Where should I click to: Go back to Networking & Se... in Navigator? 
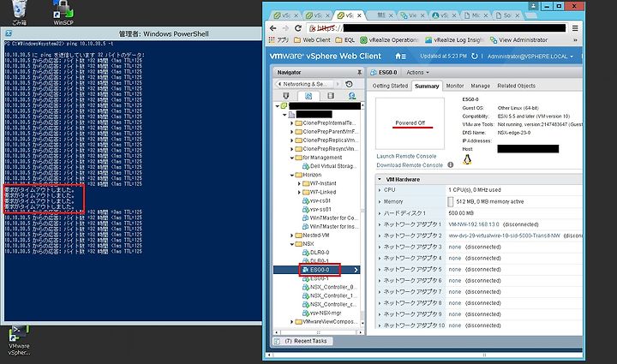pos(305,84)
